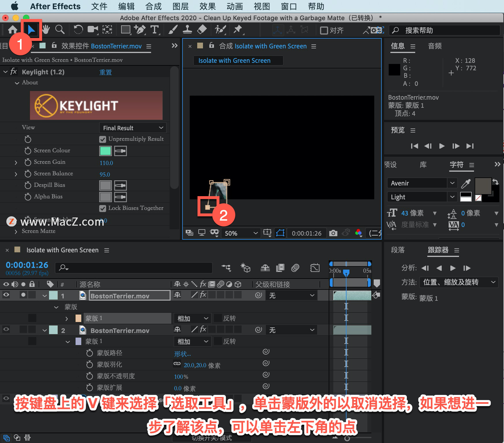Select the Zoom magnifier tool
The image size is (504, 443).
60,29
